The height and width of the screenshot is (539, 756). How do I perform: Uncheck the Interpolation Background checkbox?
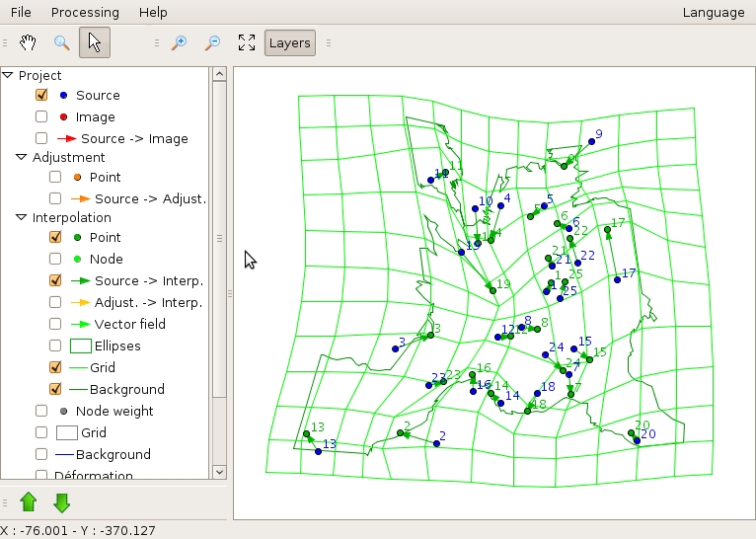click(x=55, y=389)
